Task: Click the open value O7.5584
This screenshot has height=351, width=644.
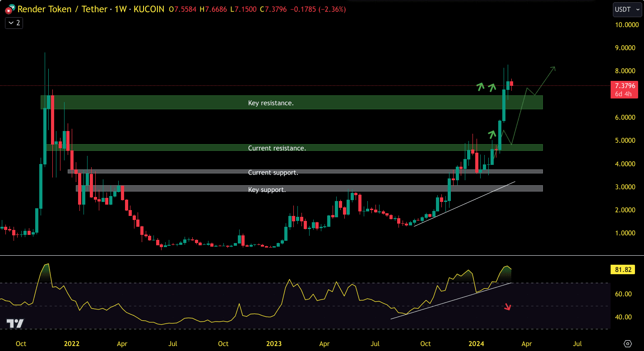Action: point(183,9)
